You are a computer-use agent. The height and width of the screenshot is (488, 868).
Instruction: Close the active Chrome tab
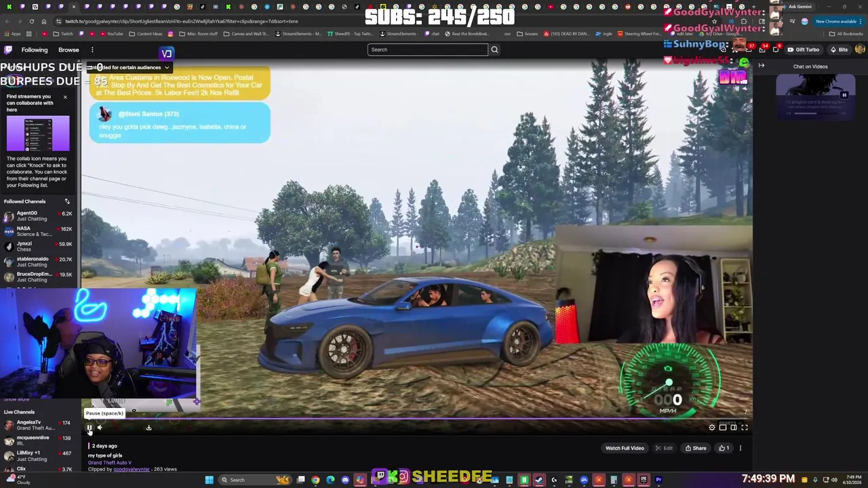tap(73, 7)
